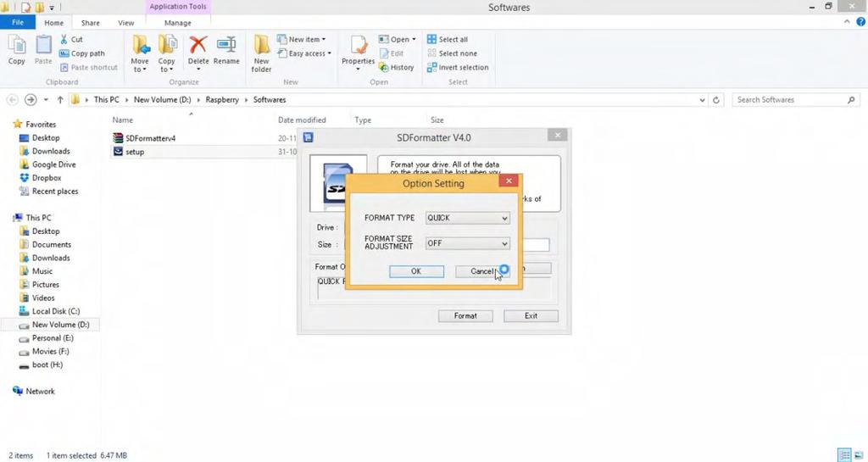Show file History from the ribbon
Screen dimensions: 868x462
point(397,68)
